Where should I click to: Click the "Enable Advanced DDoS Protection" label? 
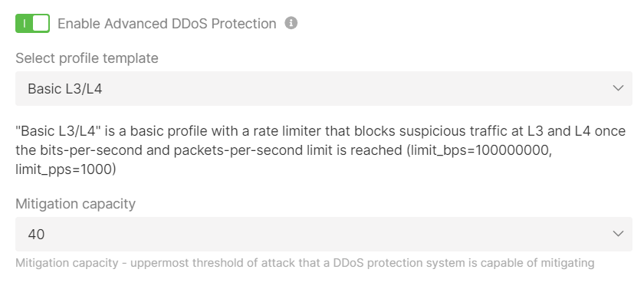[x=167, y=24]
